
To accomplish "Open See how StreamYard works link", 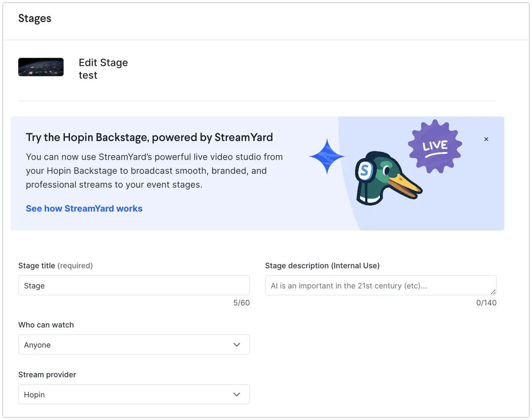I will [84, 208].
